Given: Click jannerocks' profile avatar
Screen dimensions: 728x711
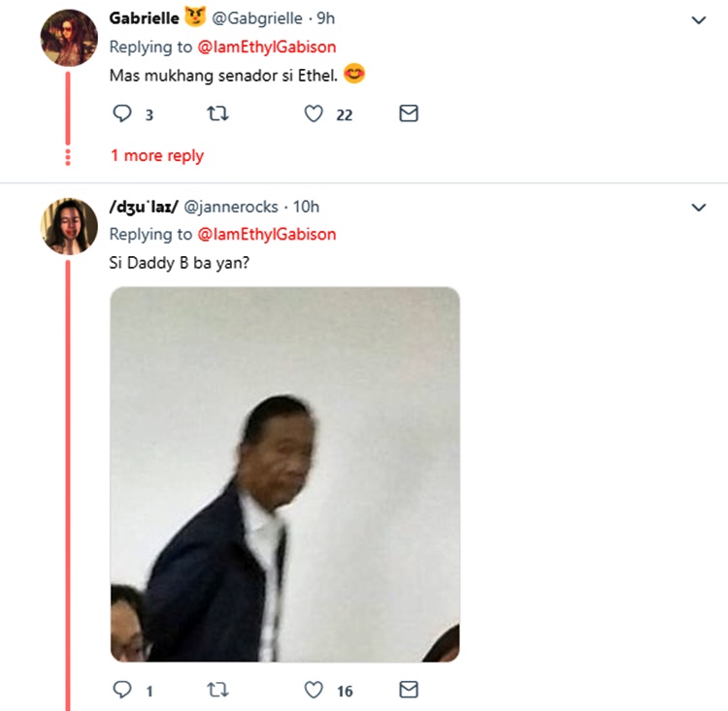Looking at the screenshot, I should 68,226.
